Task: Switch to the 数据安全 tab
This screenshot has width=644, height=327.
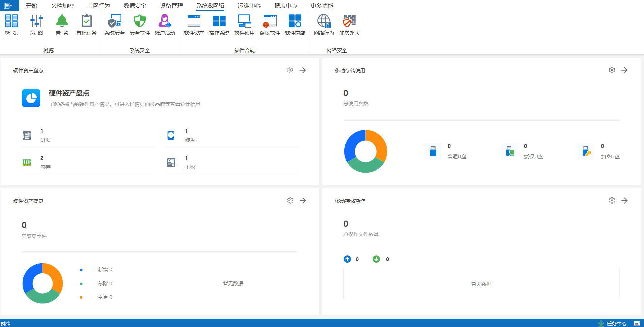Action: coord(135,6)
